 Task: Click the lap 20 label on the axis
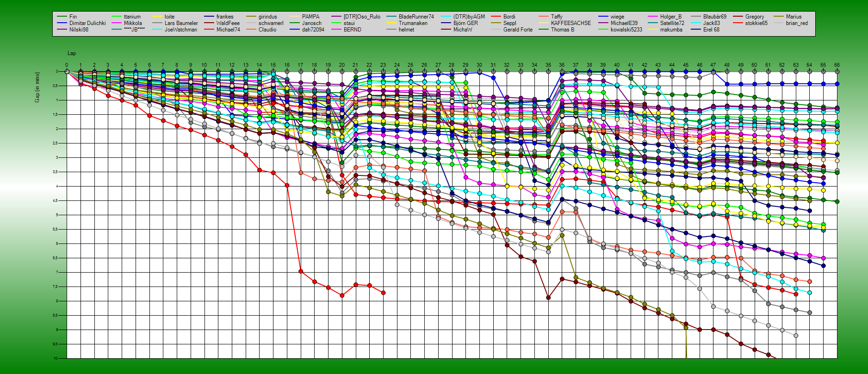(x=342, y=65)
